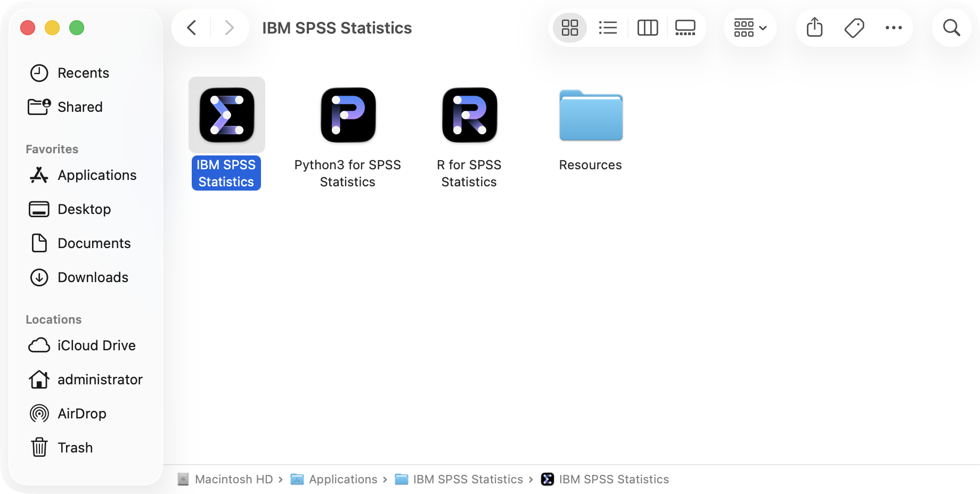Open the more actions ellipsis menu
The width and height of the screenshot is (980, 494).
tap(894, 28)
